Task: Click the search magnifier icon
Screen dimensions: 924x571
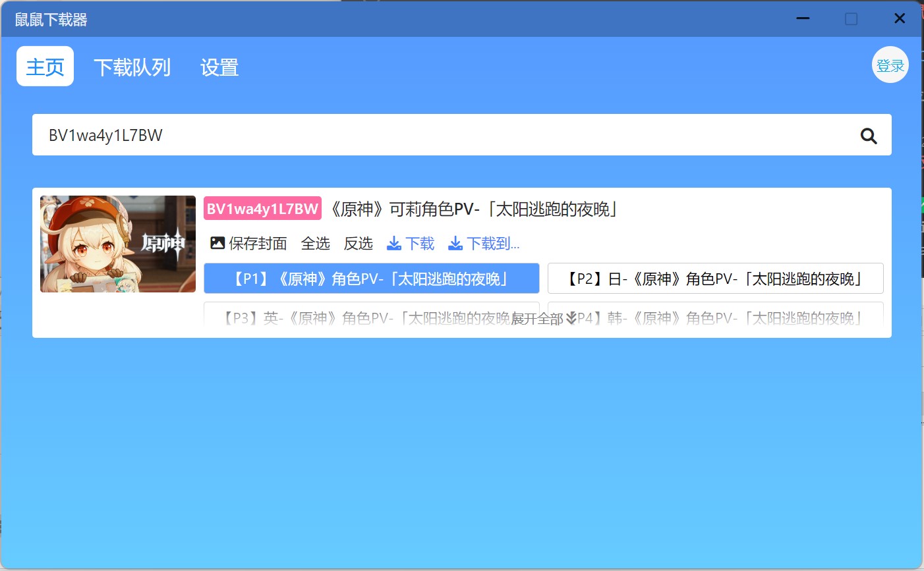Action: coord(869,136)
